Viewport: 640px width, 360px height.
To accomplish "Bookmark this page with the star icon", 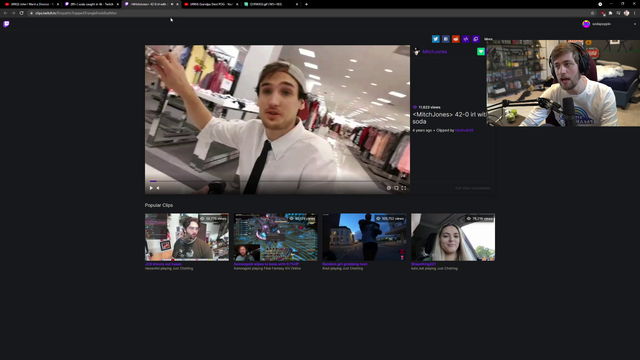I will pos(593,13).
